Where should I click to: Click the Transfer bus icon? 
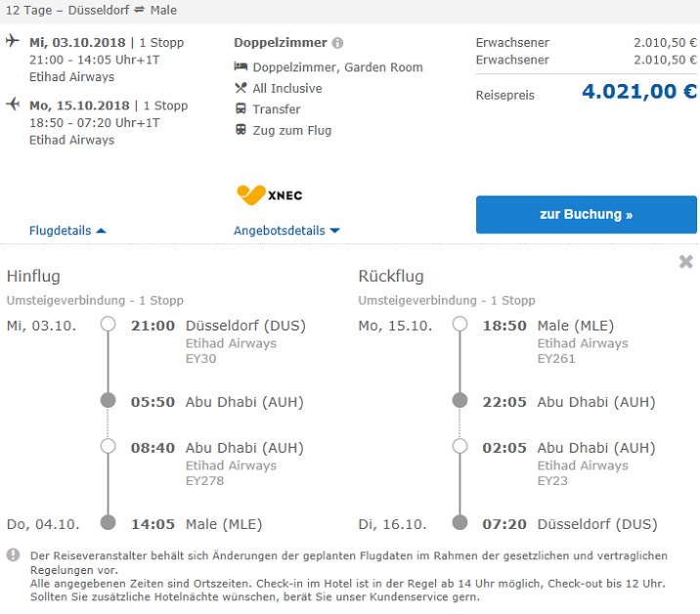tap(241, 109)
